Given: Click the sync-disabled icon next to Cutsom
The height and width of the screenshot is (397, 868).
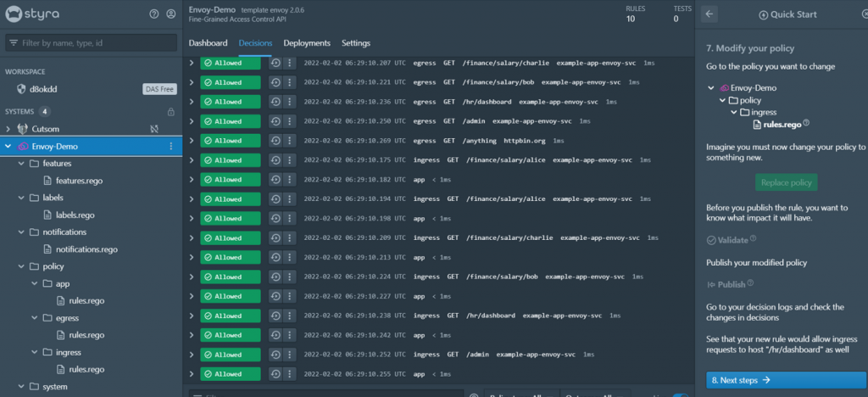Looking at the screenshot, I should [x=154, y=129].
